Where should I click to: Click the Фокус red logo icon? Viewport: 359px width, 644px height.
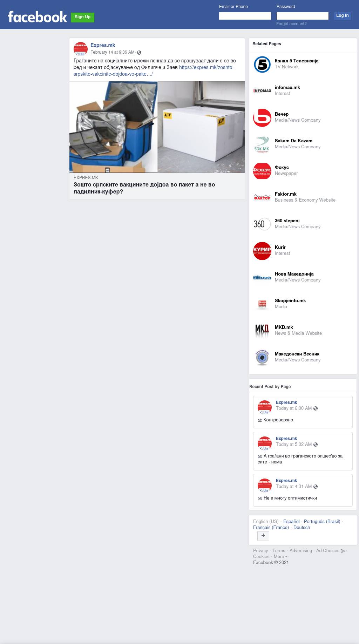point(262,171)
